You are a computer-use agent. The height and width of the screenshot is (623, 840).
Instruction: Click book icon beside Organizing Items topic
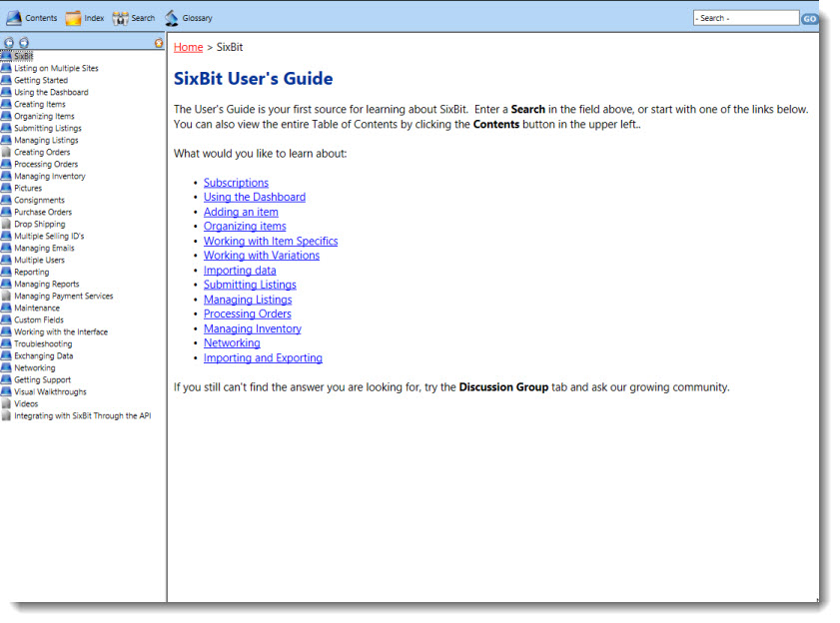pos(6,116)
